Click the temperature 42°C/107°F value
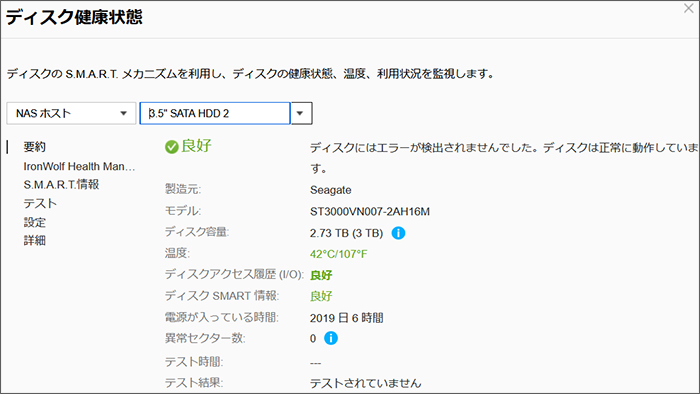The height and width of the screenshot is (394, 700). pyautogui.click(x=338, y=254)
